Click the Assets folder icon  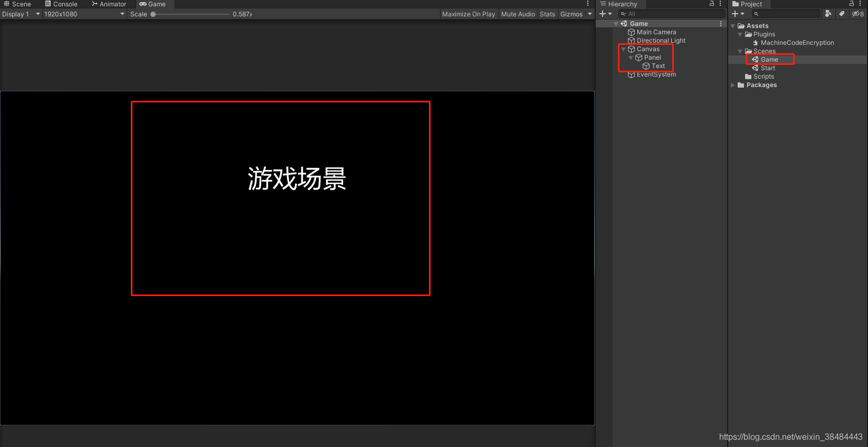pos(741,26)
